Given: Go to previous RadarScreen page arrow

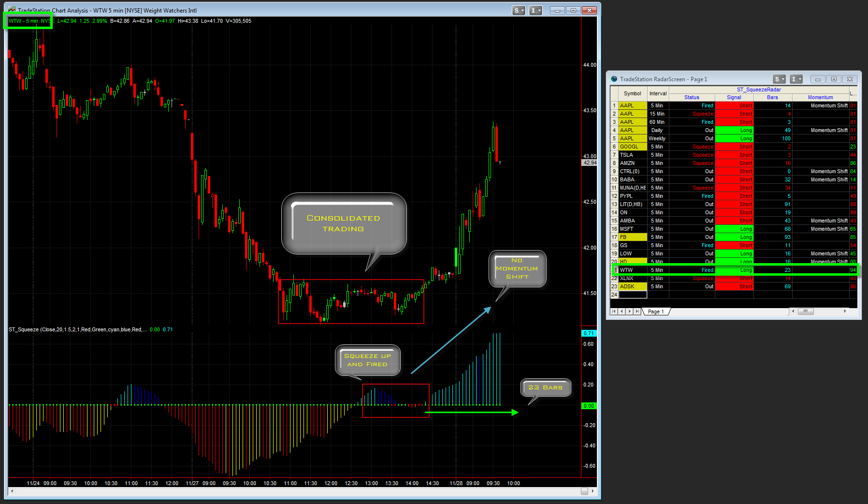Looking at the screenshot, I should [622, 311].
